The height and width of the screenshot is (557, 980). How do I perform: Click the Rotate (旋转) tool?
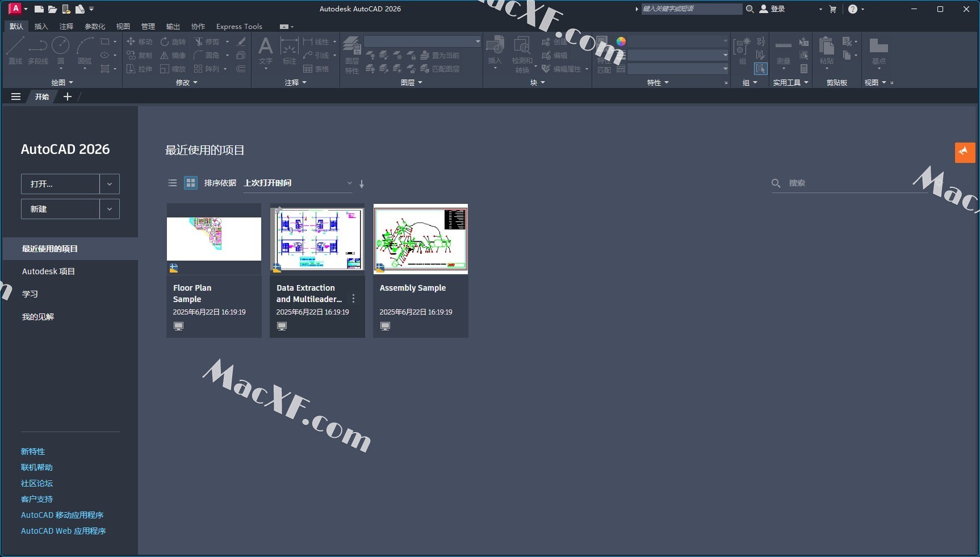173,41
